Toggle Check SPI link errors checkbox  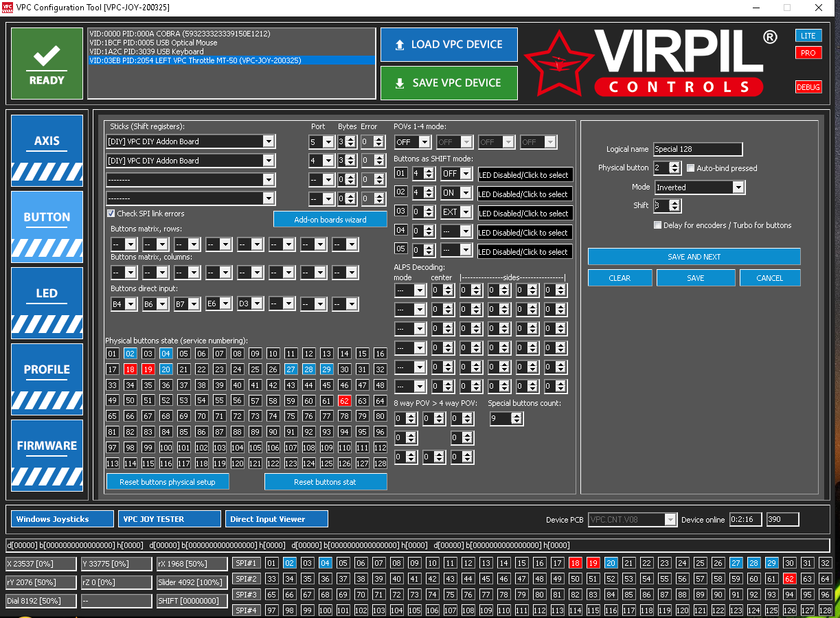click(111, 214)
